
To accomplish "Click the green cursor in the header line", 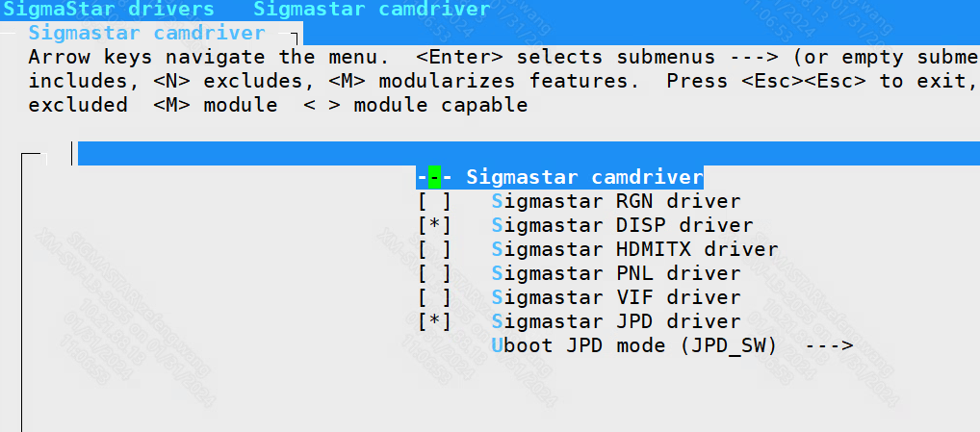I will [435, 178].
